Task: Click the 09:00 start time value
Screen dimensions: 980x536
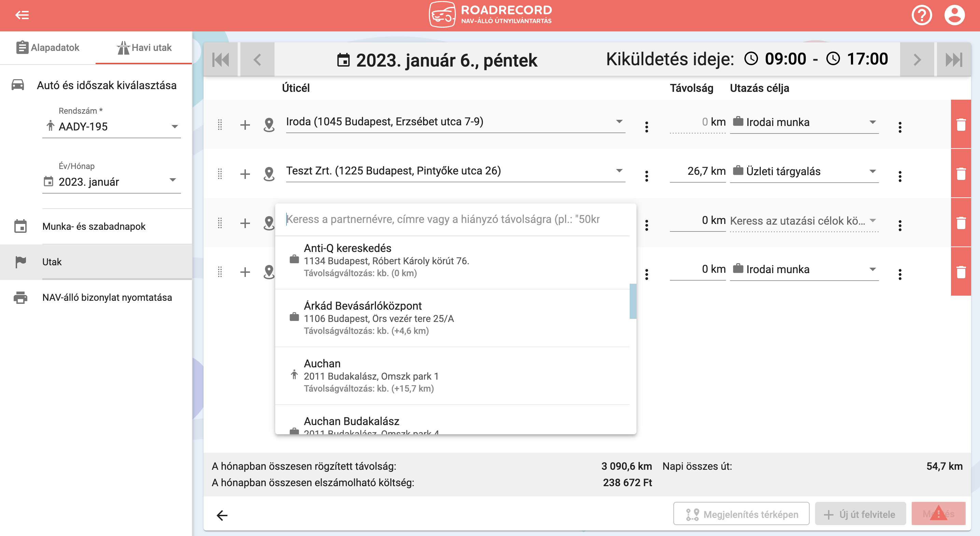Action: tap(785, 59)
